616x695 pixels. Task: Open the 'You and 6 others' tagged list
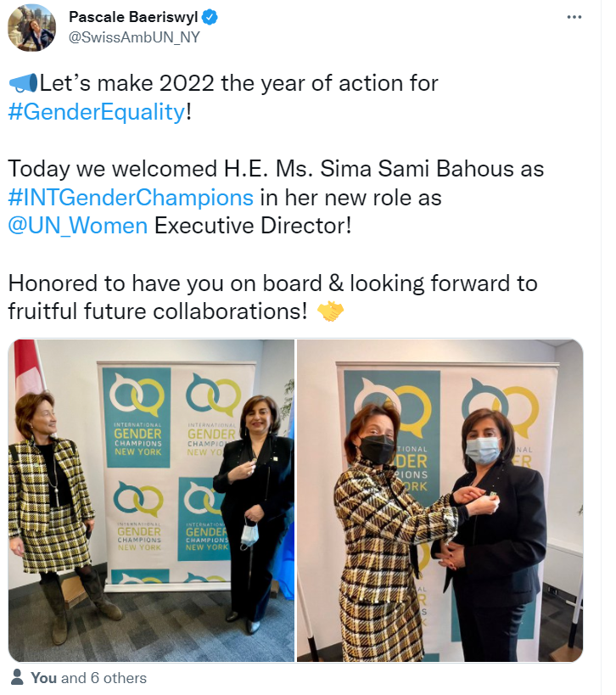point(88,678)
